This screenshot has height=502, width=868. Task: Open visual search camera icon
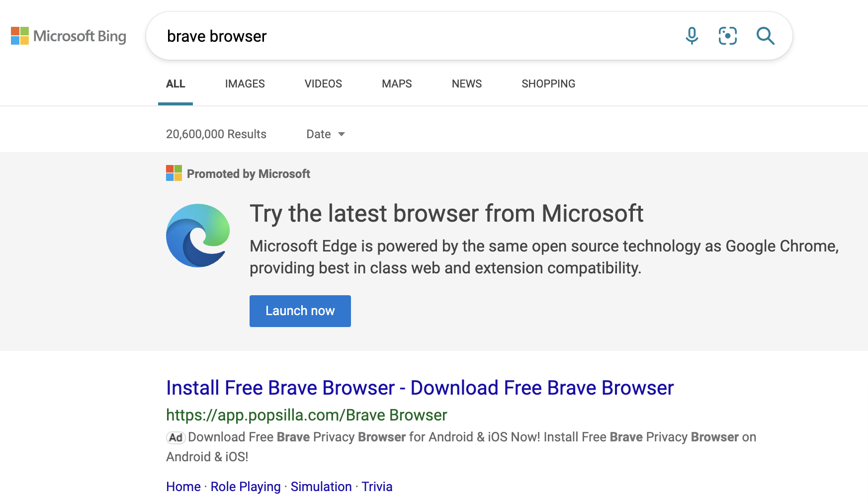pos(728,36)
